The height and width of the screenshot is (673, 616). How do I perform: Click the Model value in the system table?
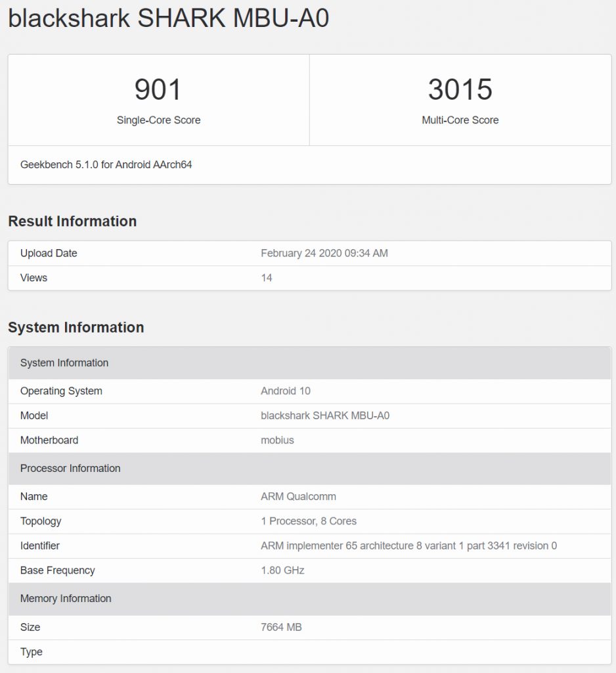[x=324, y=416]
